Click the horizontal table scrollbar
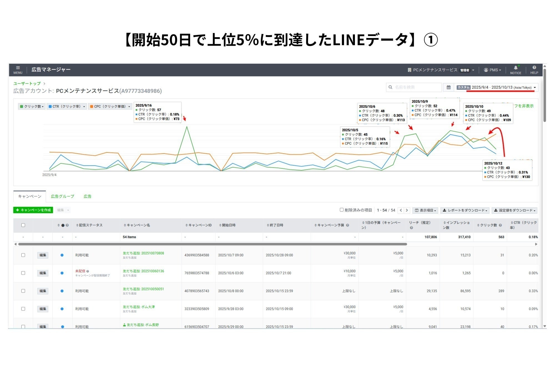This screenshot has height=392, width=555. [212, 244]
